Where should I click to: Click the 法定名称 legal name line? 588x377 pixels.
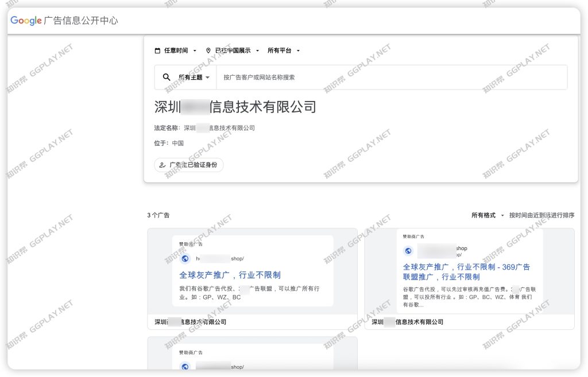204,128
